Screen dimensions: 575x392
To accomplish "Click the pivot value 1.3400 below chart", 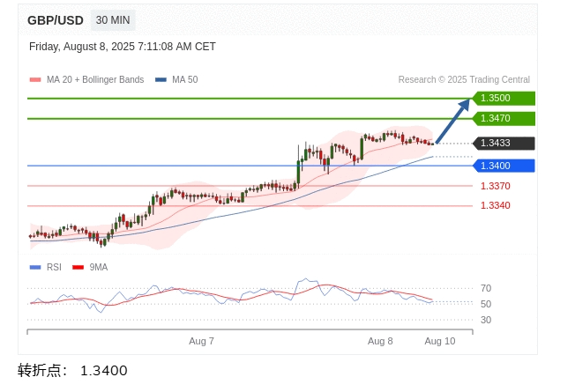I will click(x=104, y=371).
